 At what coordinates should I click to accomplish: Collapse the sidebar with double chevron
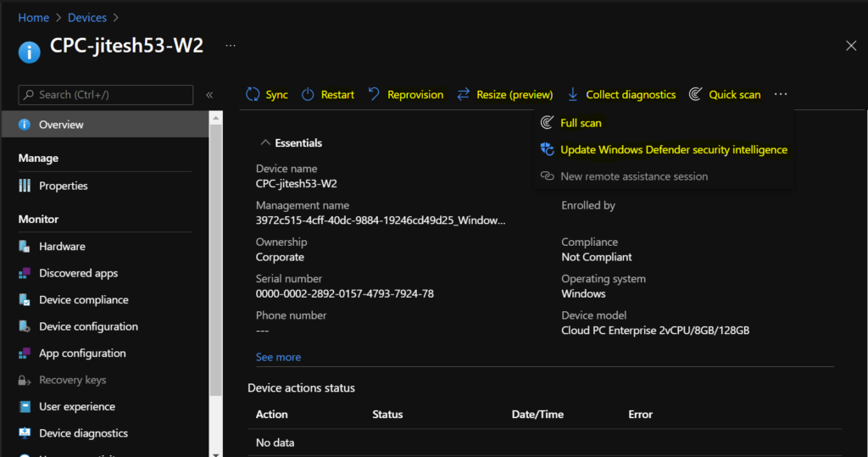point(210,95)
